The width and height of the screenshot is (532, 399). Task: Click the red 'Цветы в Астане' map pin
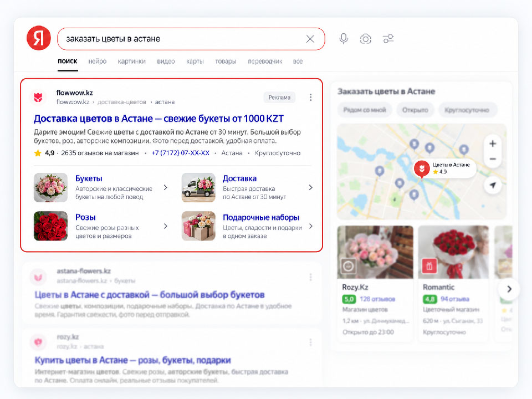point(422,168)
